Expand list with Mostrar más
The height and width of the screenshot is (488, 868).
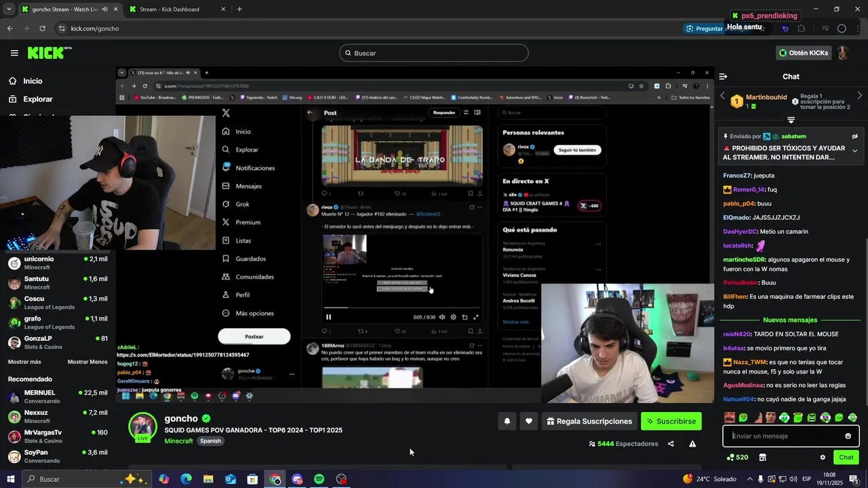point(24,362)
